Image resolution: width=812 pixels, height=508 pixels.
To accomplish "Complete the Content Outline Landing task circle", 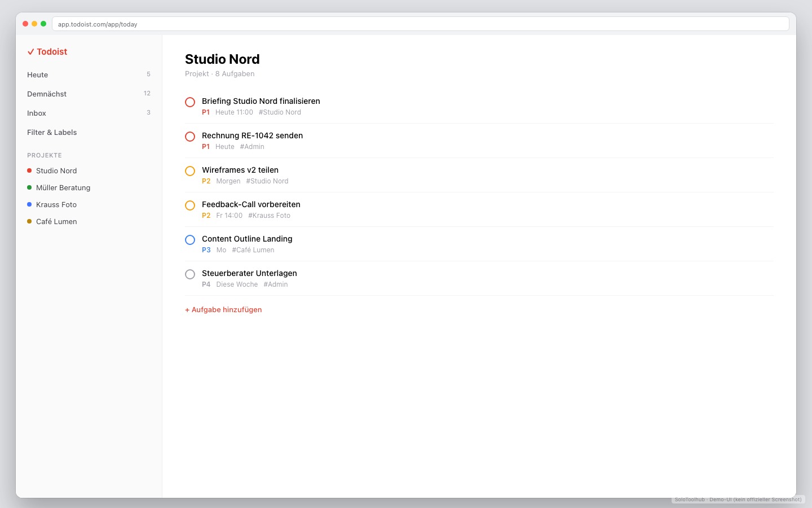I will pyautogui.click(x=190, y=240).
